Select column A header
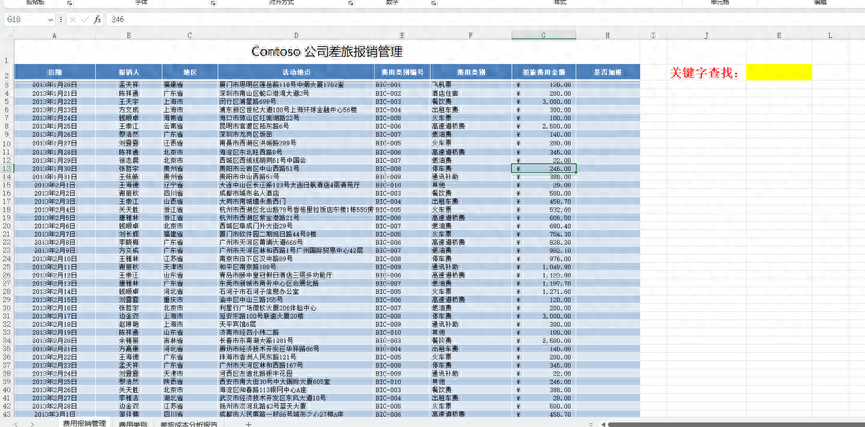This screenshot has height=427, width=865. point(55,35)
